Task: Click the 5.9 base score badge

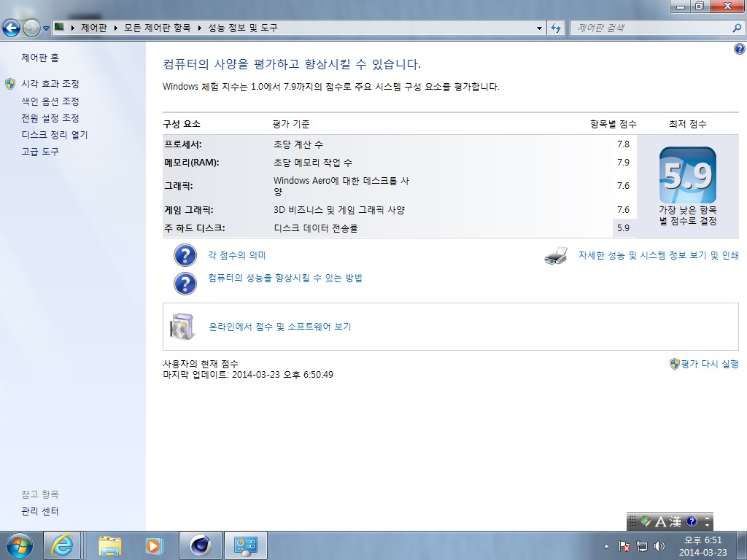Action: point(687,175)
